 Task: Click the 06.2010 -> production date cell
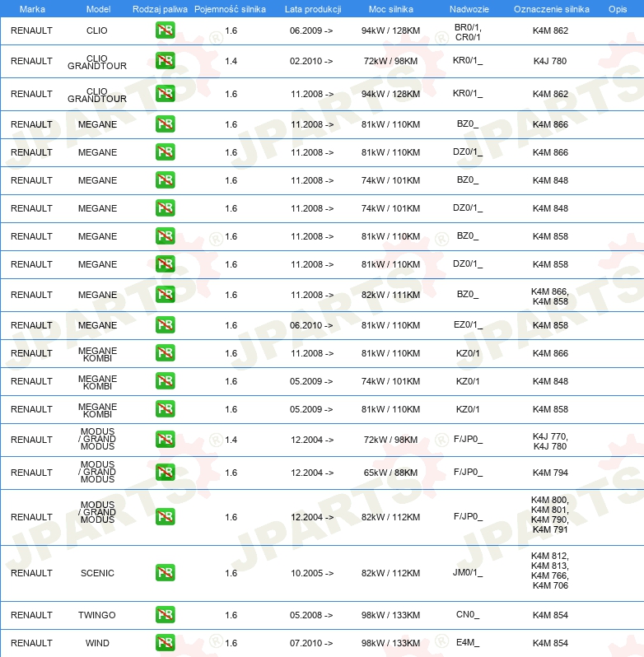311,325
